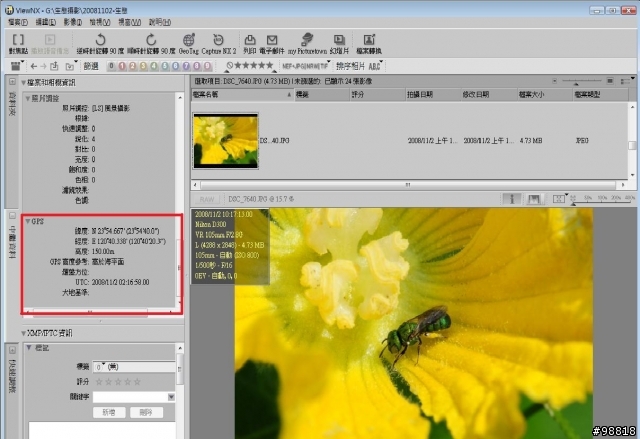The width and height of the screenshot is (640, 439).
Task: Sort by shooting date (拍攝日期) column header
Action: (x=433, y=95)
